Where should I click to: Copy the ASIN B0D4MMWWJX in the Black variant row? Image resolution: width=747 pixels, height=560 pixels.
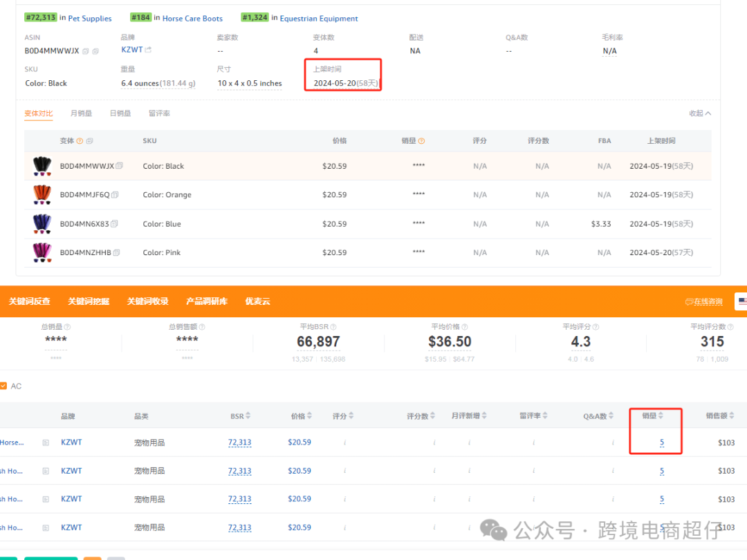[120, 166]
